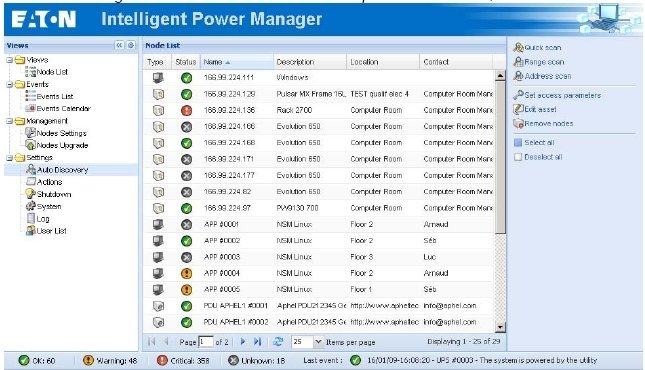Screen dimensions: 645x370
Task: Click the Remove nodes icon
Action: tap(518, 123)
